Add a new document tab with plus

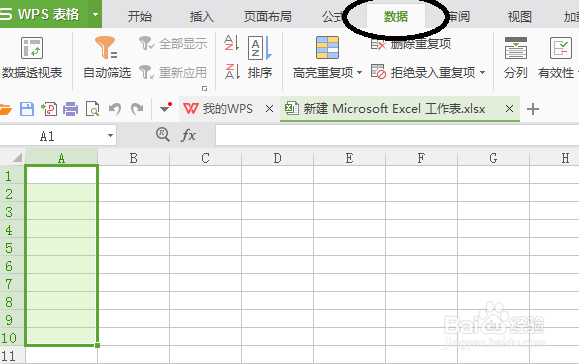coord(533,109)
